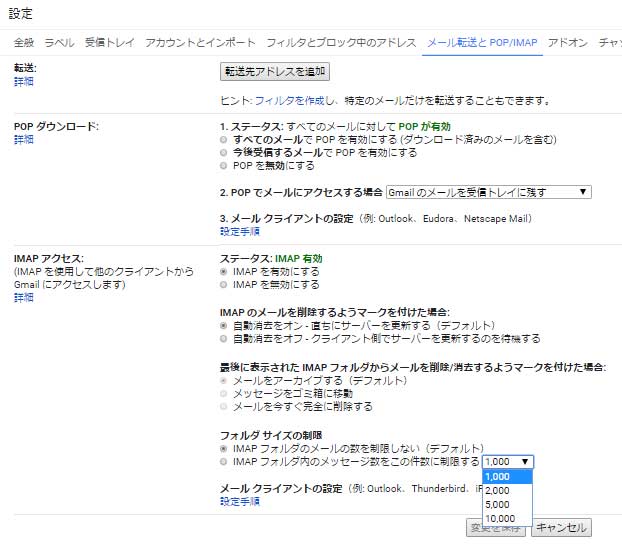Select すべてのメールで POP を有効にする radio
The image size is (622, 548).
pos(224,140)
